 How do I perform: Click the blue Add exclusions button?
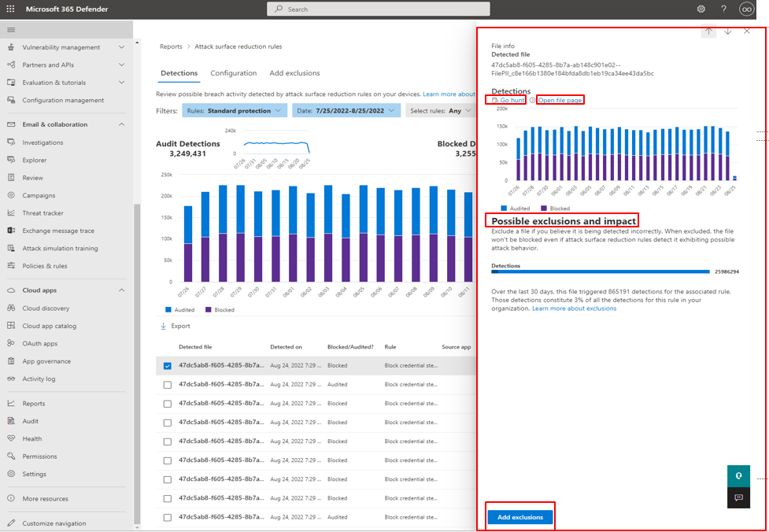(x=520, y=517)
